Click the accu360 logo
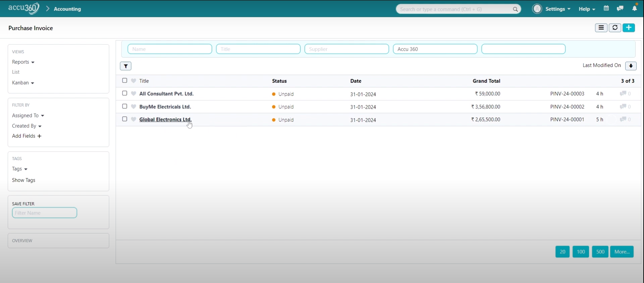 coord(24,8)
